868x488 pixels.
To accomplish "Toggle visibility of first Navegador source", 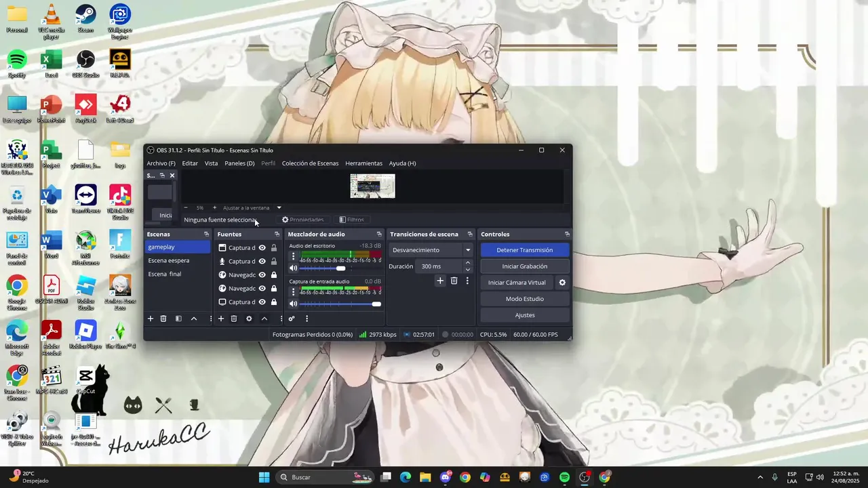I will 262,275.
